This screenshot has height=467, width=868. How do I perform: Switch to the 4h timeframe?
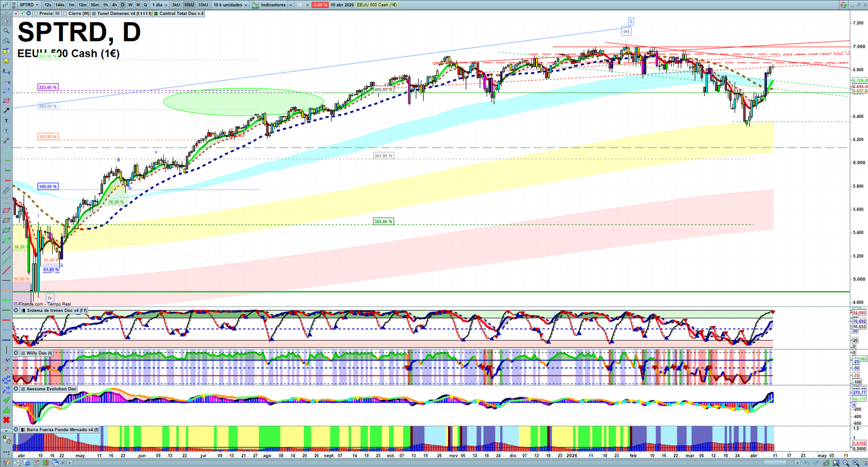(114, 5)
